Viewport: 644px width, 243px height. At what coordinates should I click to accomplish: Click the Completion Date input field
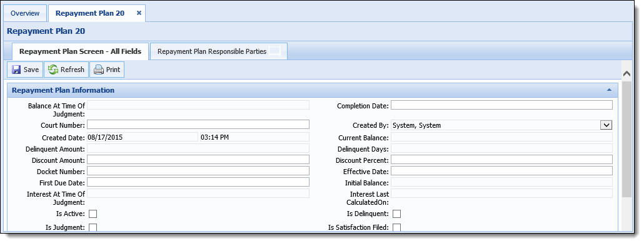(501, 105)
